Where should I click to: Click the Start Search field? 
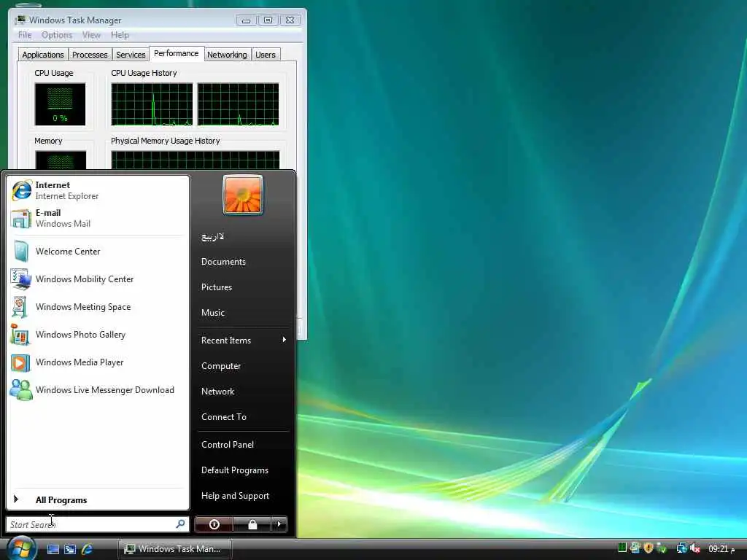coord(97,524)
